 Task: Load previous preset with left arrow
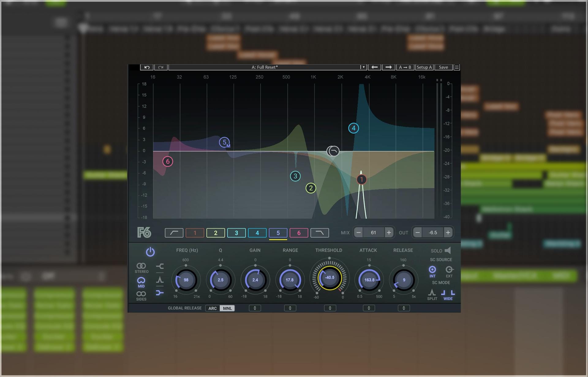(x=374, y=67)
